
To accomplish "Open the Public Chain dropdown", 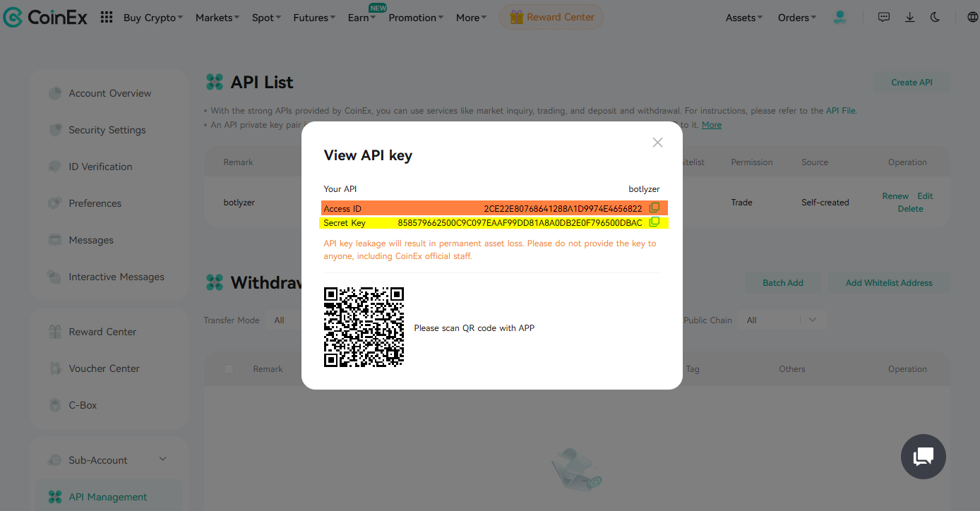I will tap(781, 320).
